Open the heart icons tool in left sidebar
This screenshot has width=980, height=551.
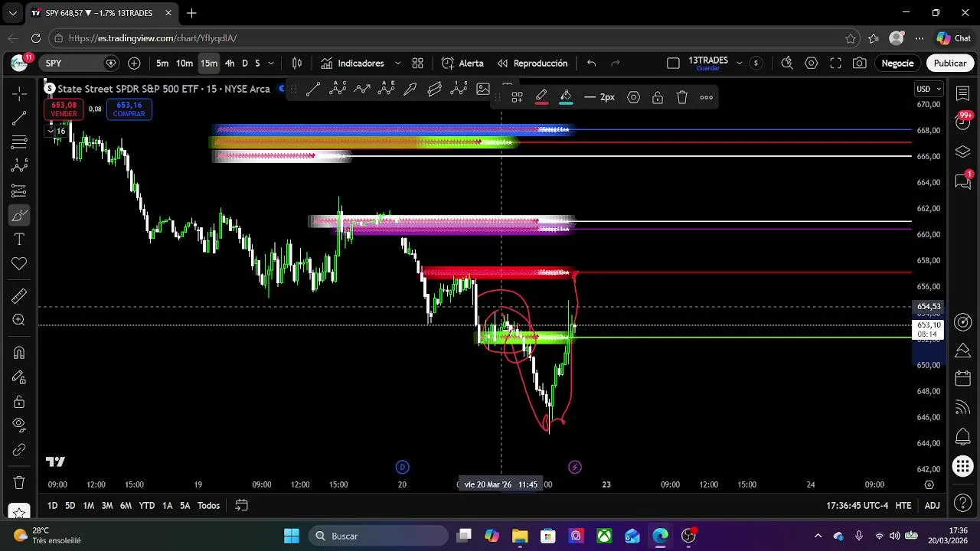coord(19,264)
